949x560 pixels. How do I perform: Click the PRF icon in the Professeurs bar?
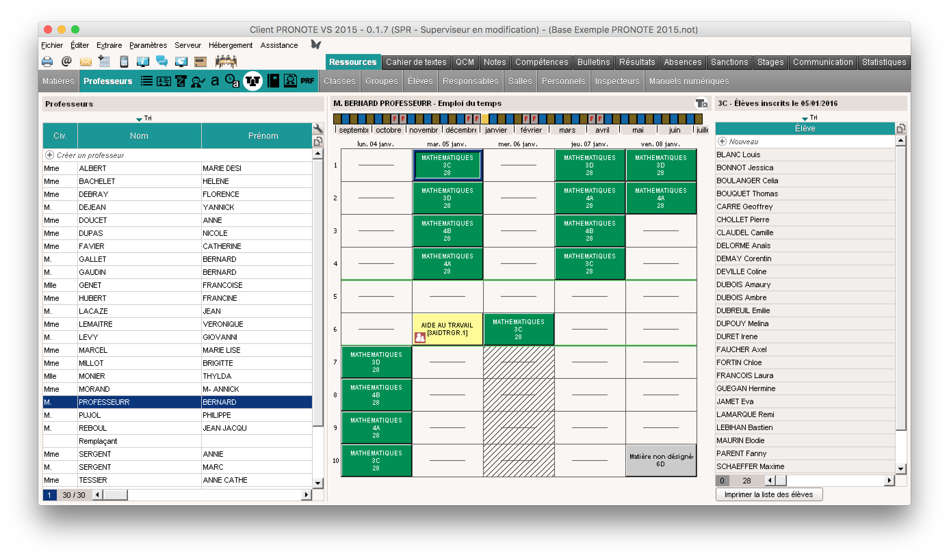(307, 81)
